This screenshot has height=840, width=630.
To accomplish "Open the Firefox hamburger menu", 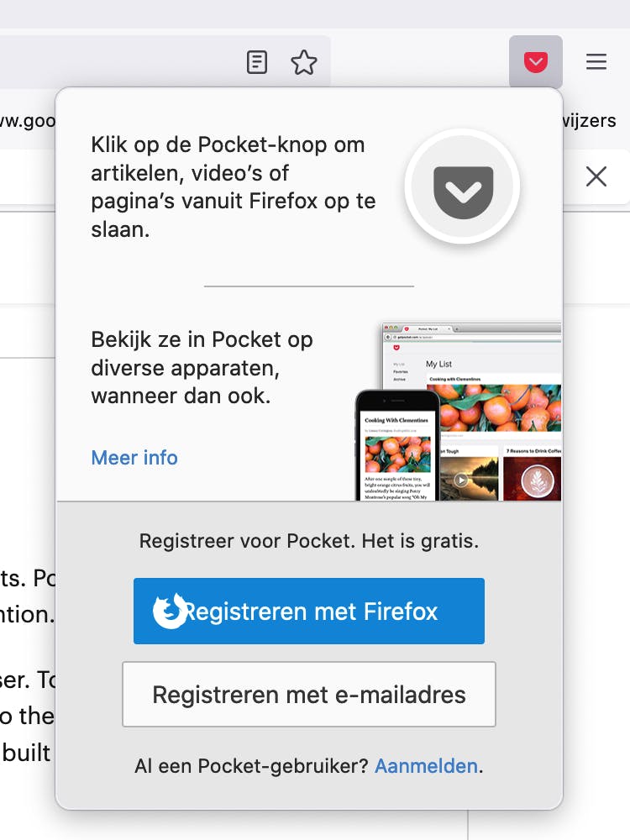I will pyautogui.click(x=596, y=62).
